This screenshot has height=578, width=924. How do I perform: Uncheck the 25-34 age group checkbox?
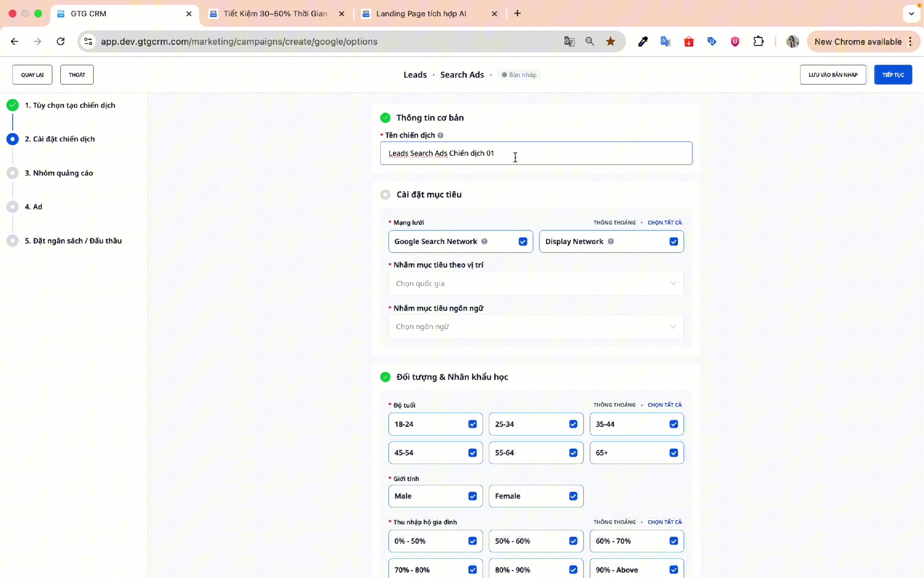(573, 424)
